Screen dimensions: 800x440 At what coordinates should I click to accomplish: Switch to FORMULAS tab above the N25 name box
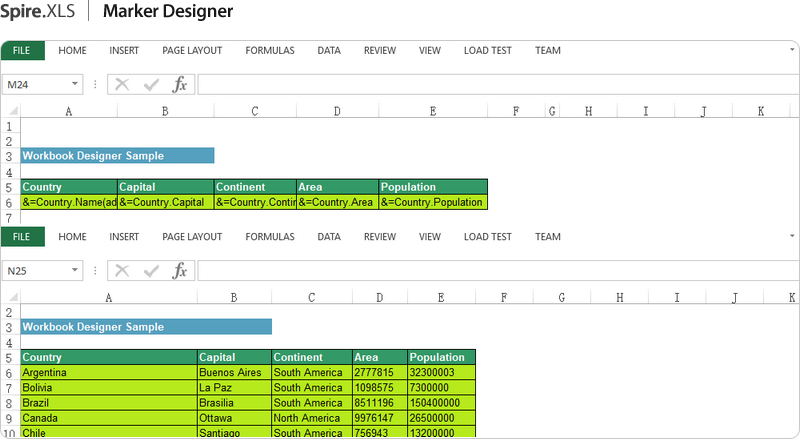[270, 237]
